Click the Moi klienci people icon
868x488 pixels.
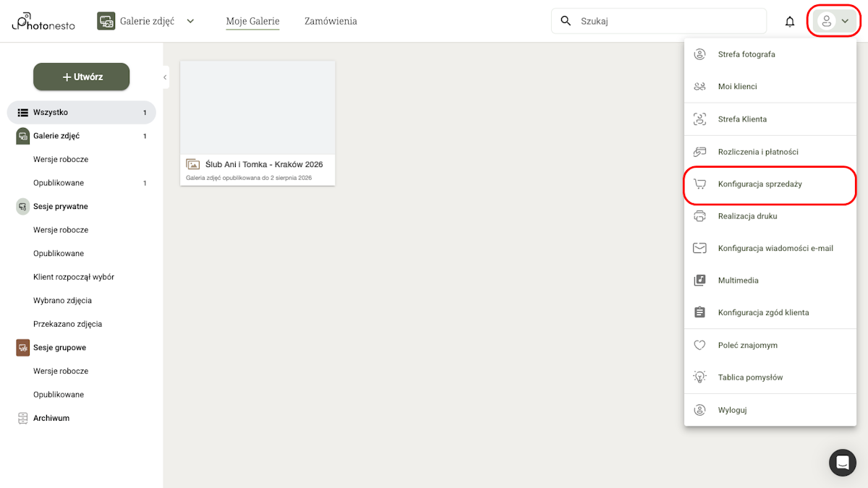[x=699, y=87]
